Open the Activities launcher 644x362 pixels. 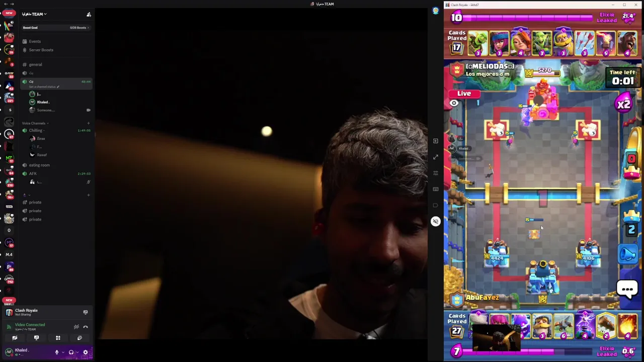(x=58, y=338)
